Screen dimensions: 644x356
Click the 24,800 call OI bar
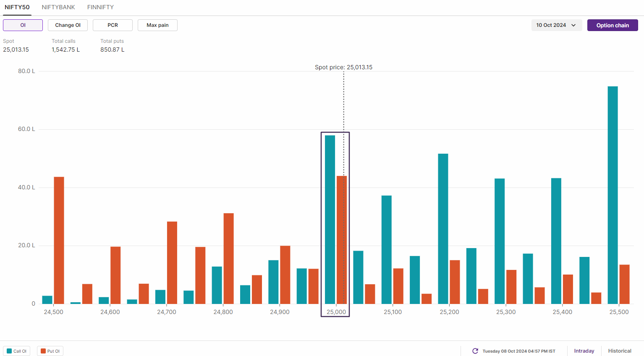click(x=217, y=285)
